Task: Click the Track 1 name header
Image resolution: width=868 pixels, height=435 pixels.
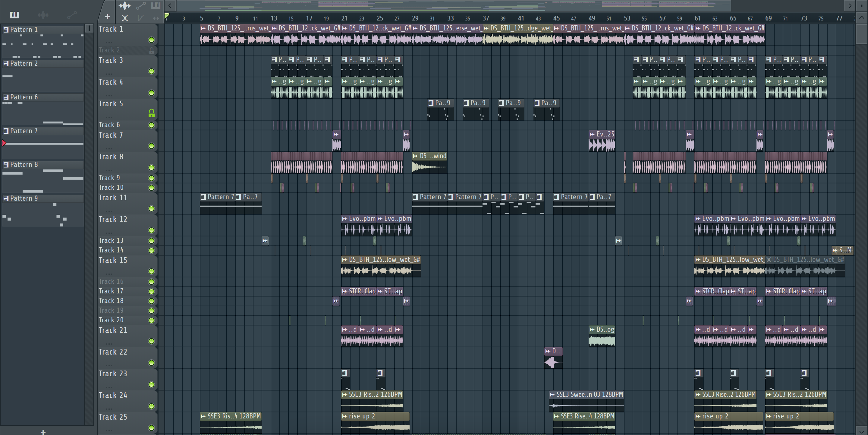Action: pyautogui.click(x=111, y=29)
